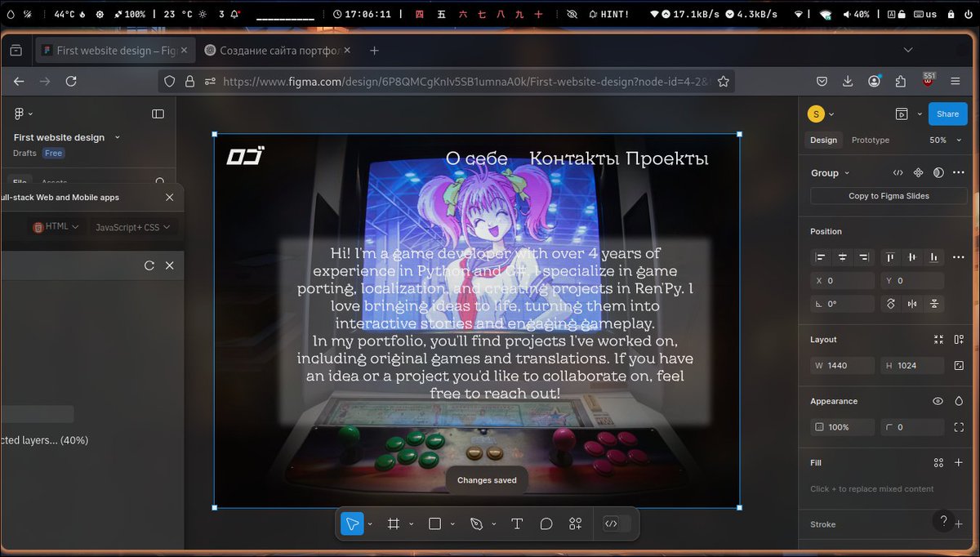The image size is (980, 557).
Task: Click rotate 90 degrees icon
Action: 891,304
